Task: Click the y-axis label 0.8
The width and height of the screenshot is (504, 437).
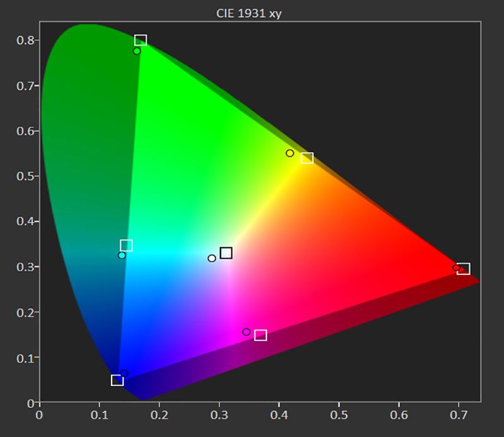Action: (x=25, y=40)
